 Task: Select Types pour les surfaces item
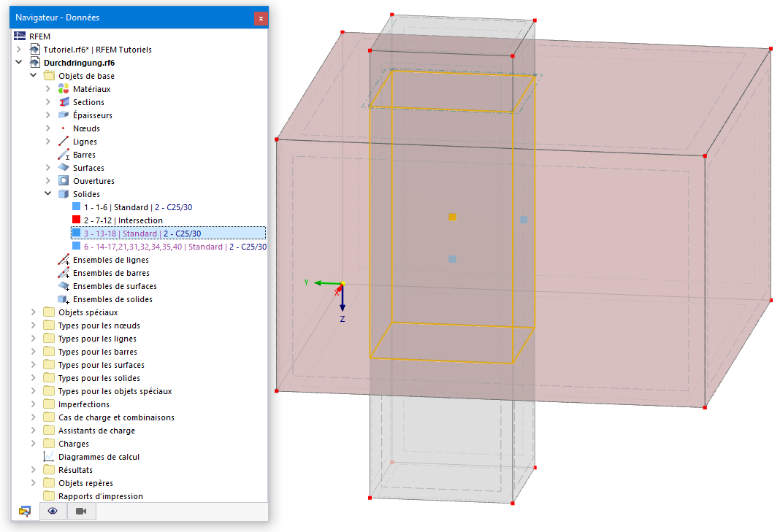tap(101, 365)
